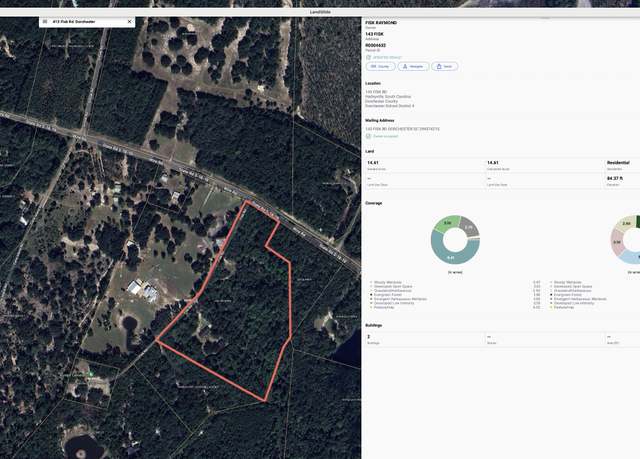Toggle Woody Wetlands legend item in left list

tap(388, 282)
